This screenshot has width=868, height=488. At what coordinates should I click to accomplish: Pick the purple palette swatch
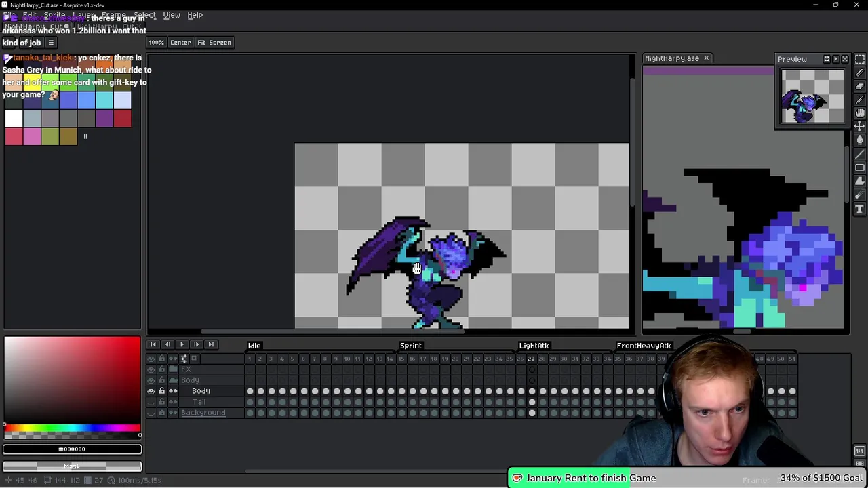pyautogui.click(x=104, y=119)
